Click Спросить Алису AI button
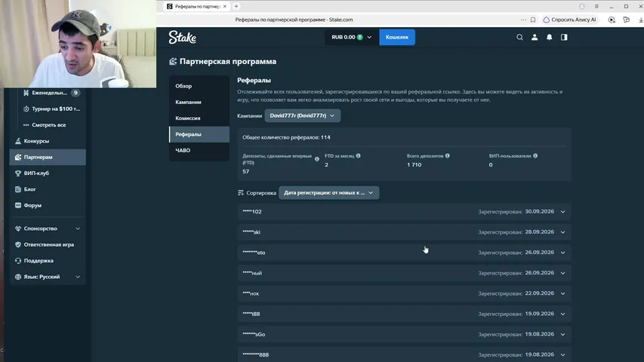 point(569,20)
